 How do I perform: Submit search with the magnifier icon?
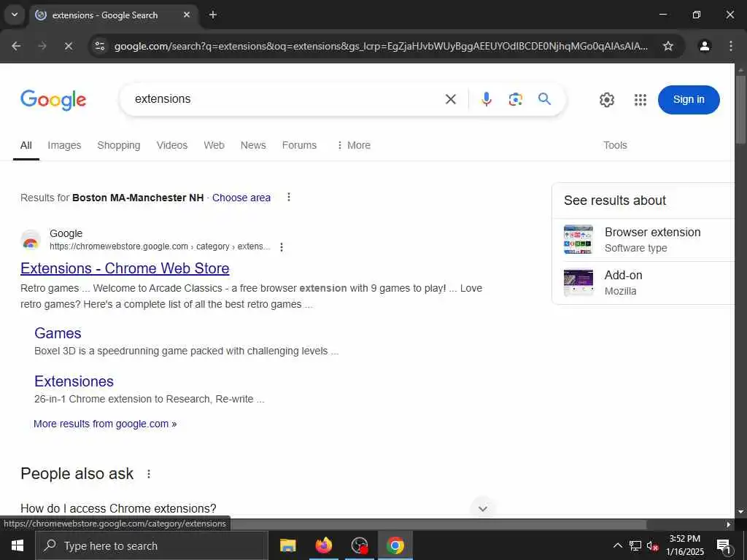tap(544, 99)
